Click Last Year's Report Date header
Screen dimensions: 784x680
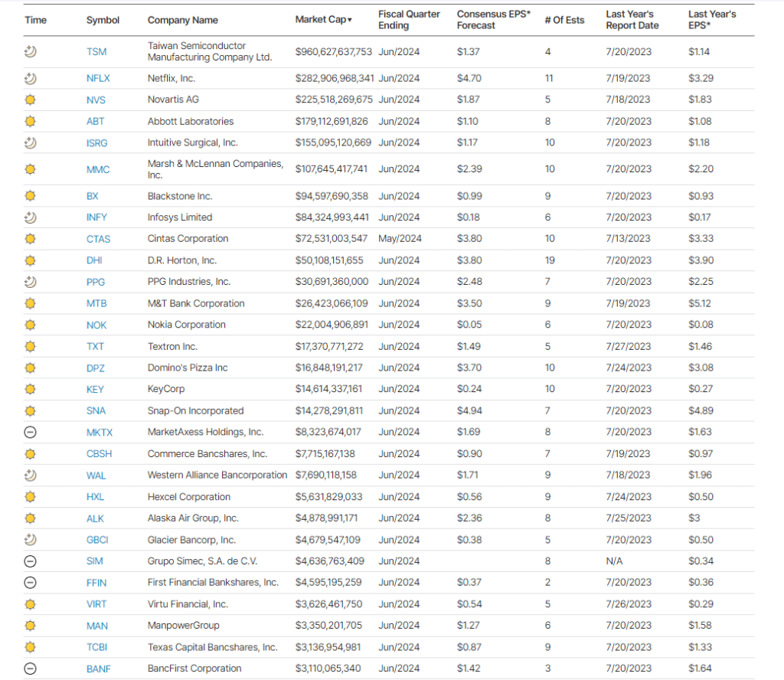click(632, 20)
